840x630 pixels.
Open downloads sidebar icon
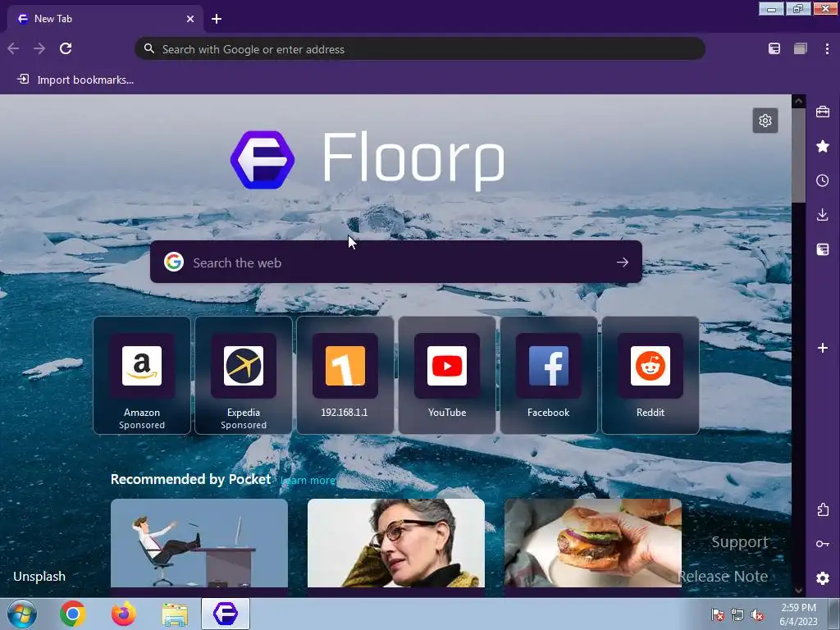(822, 215)
